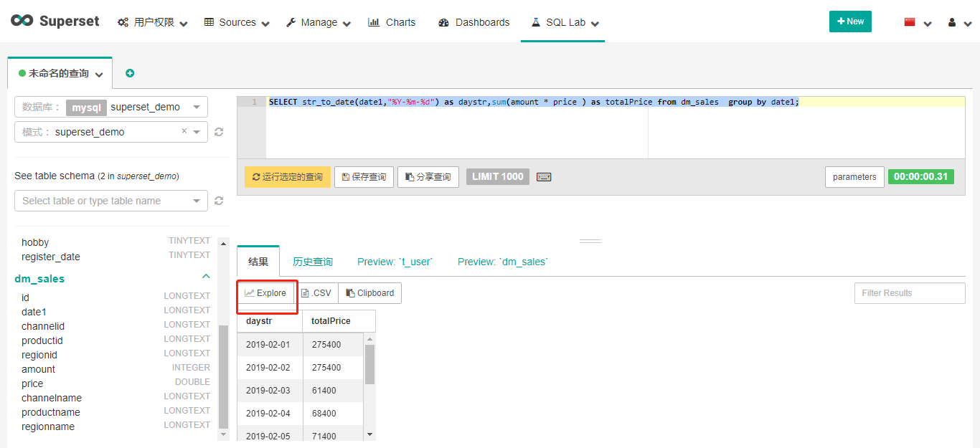Export query results as .CSV
The image size is (980, 448).
316,292
